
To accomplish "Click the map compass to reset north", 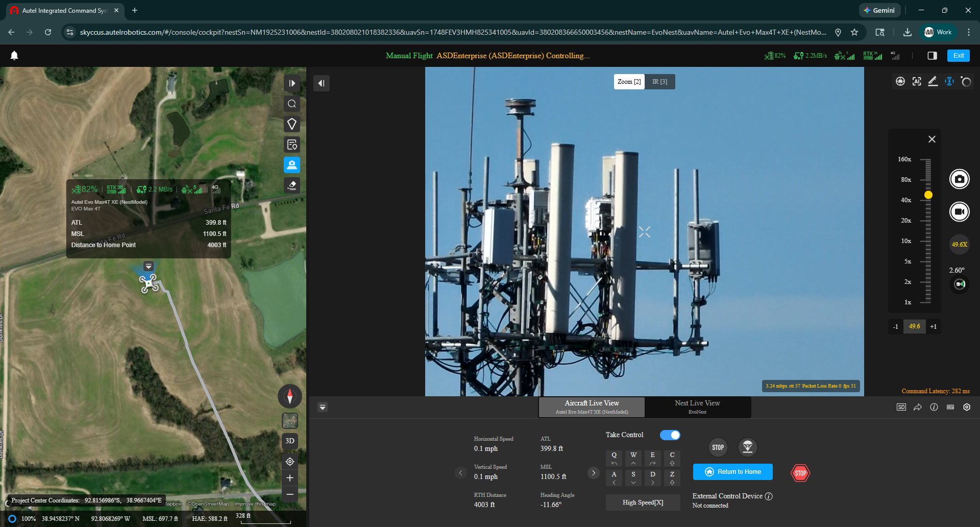I will point(289,396).
